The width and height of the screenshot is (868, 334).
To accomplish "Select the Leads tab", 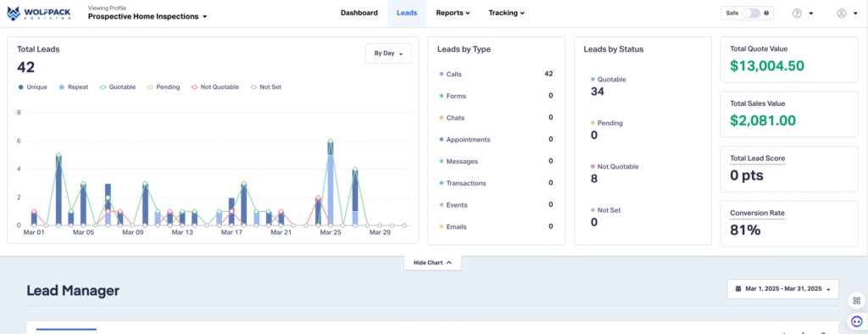I will [x=407, y=14].
